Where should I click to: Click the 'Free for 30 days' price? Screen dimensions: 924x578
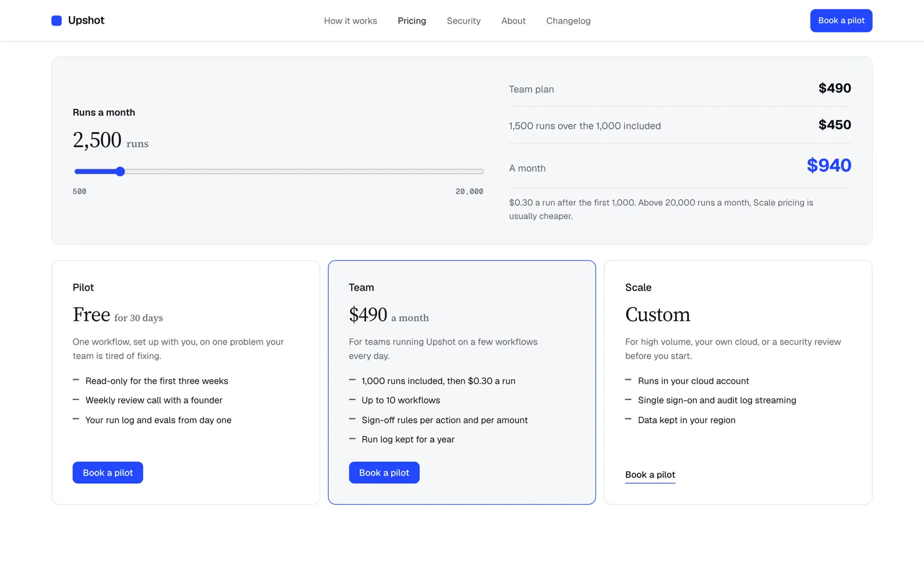tap(118, 315)
